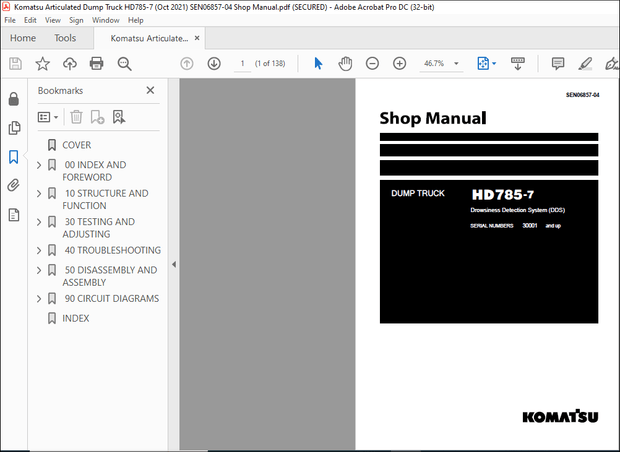This screenshot has height=452, width=620.
Task: Select the Highlight text pen tool
Action: 585,64
